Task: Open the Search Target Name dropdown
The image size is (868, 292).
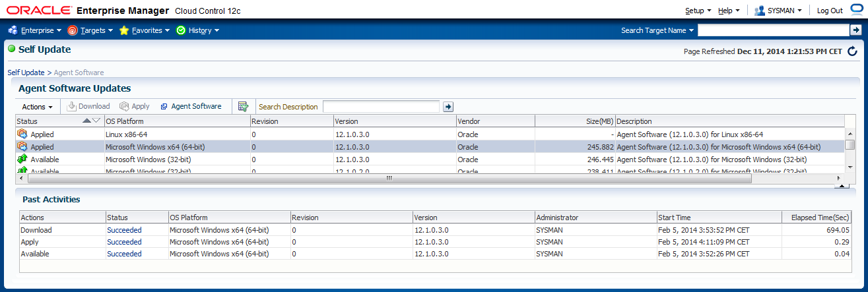Action: [x=657, y=30]
